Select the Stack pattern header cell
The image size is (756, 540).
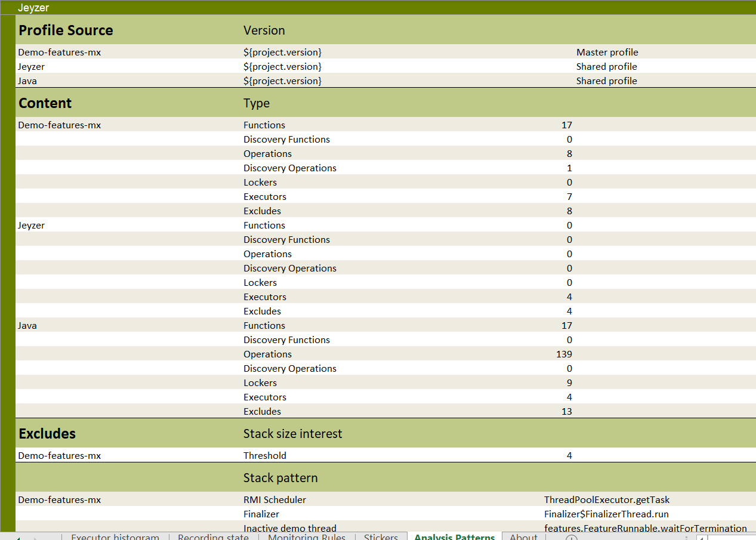[280, 478]
